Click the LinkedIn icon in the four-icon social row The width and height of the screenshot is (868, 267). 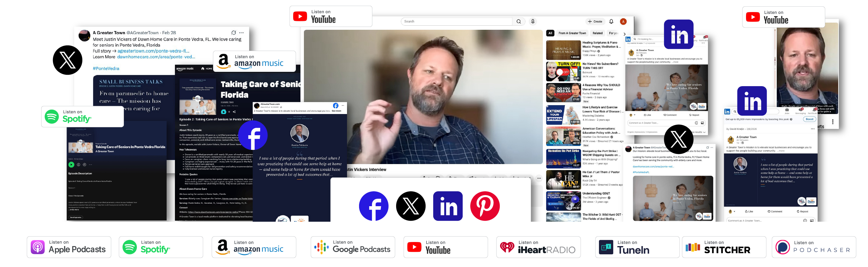pos(448,206)
